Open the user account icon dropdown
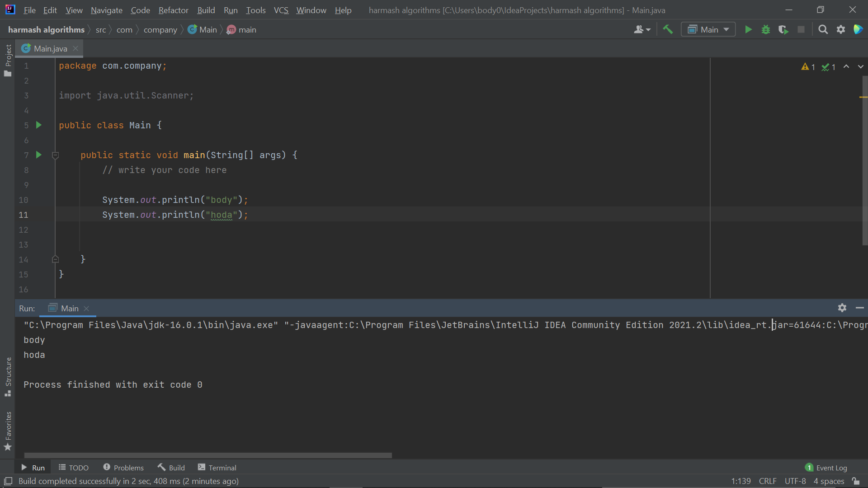868x488 pixels. (x=642, y=29)
